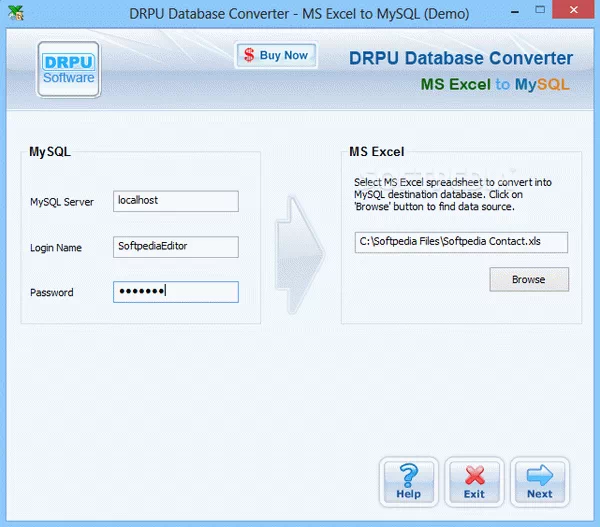
Task: Click the app icon in title bar
Action: (x=16, y=13)
